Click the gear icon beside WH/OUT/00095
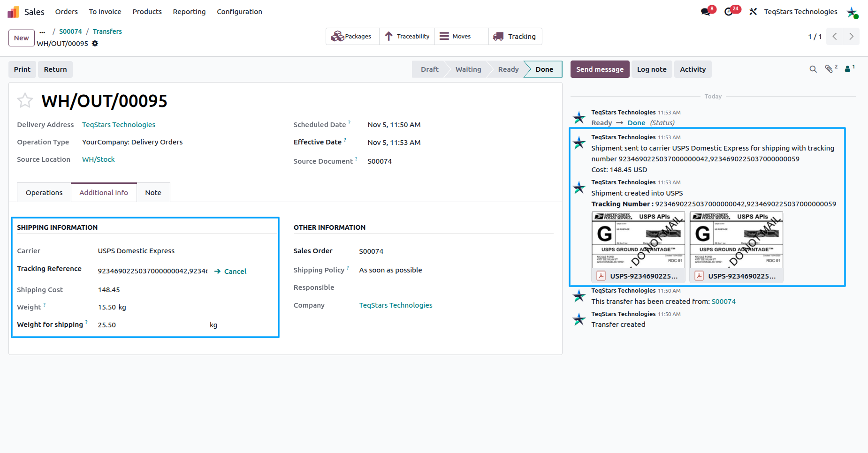This screenshot has height=453, width=868. (95, 44)
